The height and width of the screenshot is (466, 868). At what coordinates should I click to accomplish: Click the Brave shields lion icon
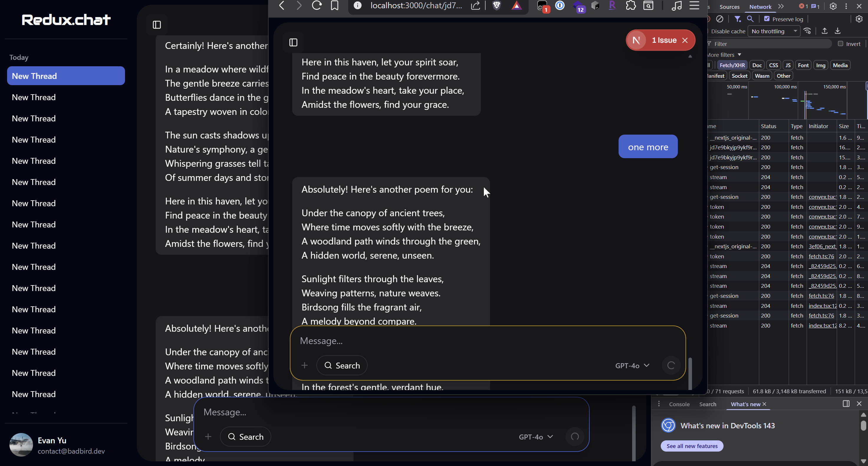coord(496,5)
